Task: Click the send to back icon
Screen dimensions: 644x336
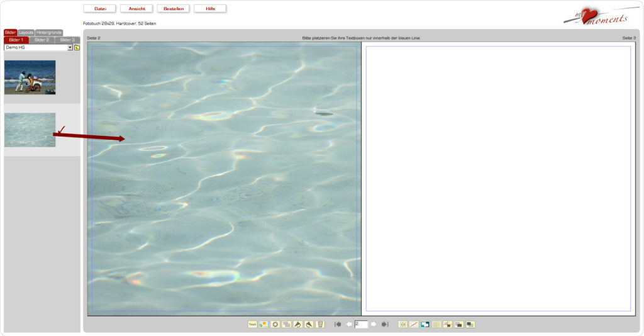Action: 470,325
